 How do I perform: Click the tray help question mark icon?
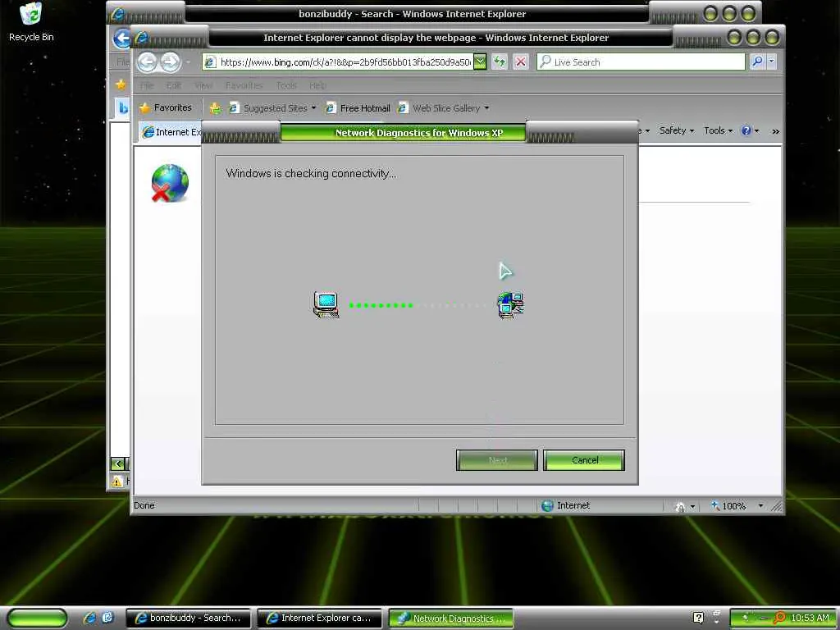[x=698, y=618]
